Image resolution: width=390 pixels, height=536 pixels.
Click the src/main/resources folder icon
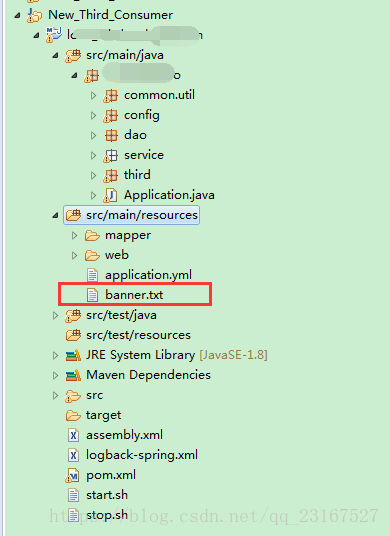pos(73,215)
